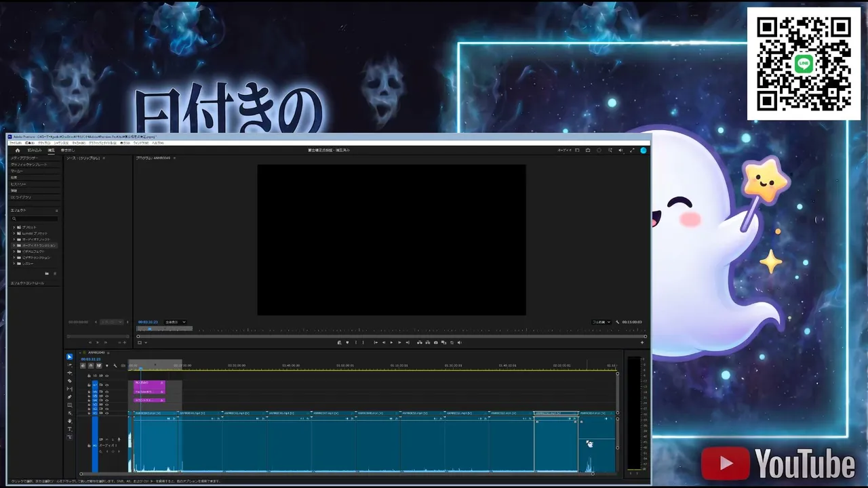Expand the ビデオトランジション folder

14,258
